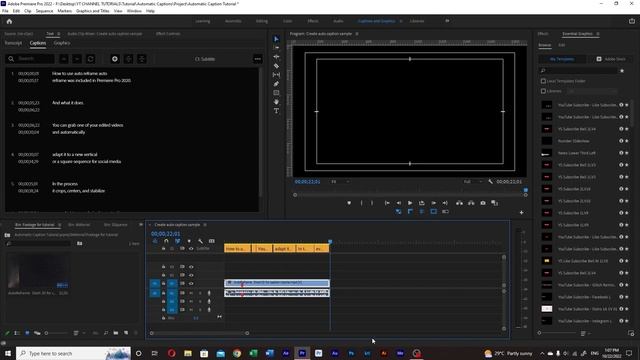The image size is (640, 360).
Task: Open the Program monitor button editor
Action: point(521,213)
